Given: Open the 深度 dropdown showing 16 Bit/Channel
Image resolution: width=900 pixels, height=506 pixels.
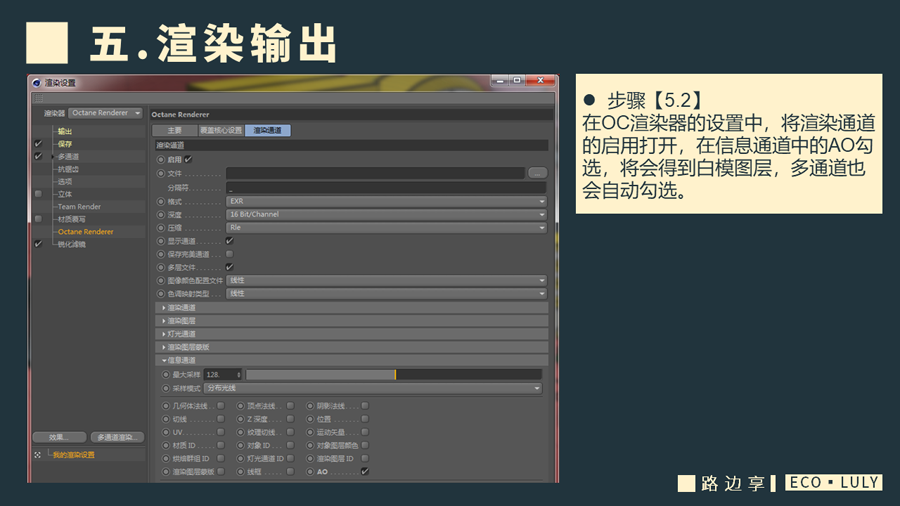Looking at the screenshot, I should [x=386, y=215].
